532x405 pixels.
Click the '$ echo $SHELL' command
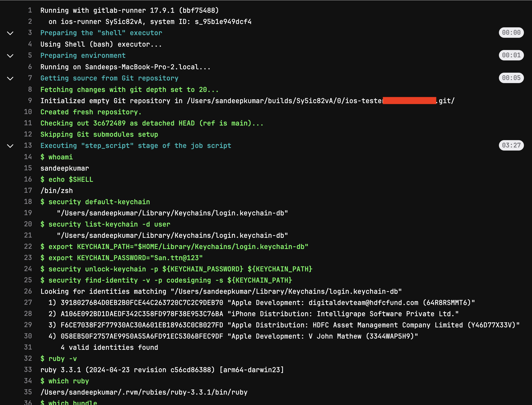coord(67,179)
